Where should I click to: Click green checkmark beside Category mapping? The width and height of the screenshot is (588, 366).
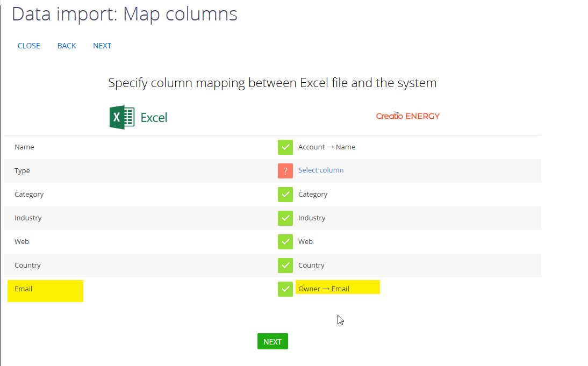[285, 195]
